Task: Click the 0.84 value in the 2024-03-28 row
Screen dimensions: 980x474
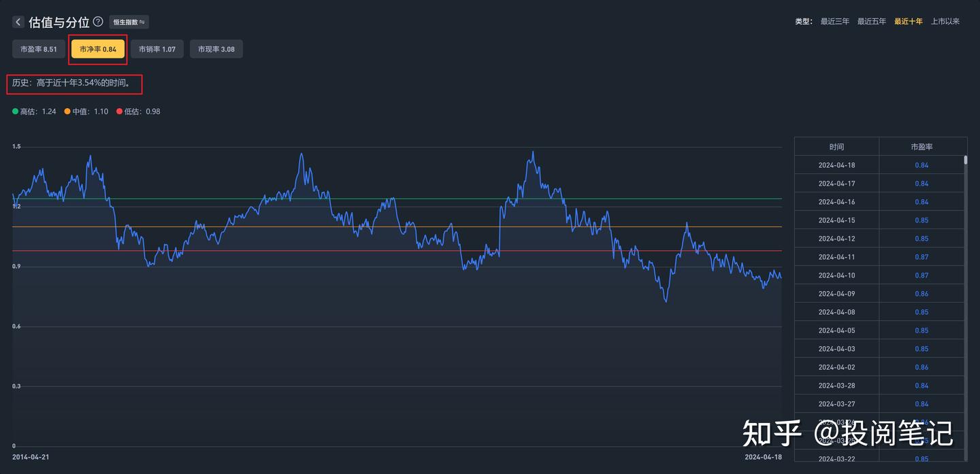Action: coord(921,386)
